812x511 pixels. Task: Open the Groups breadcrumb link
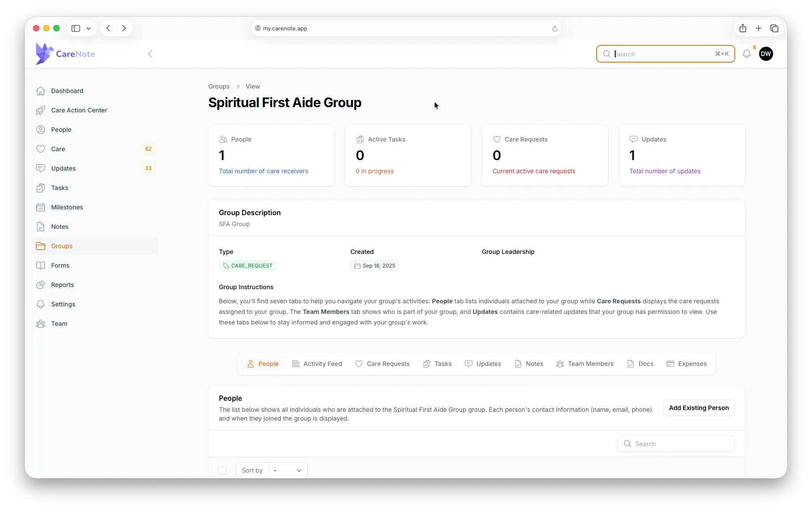point(219,86)
